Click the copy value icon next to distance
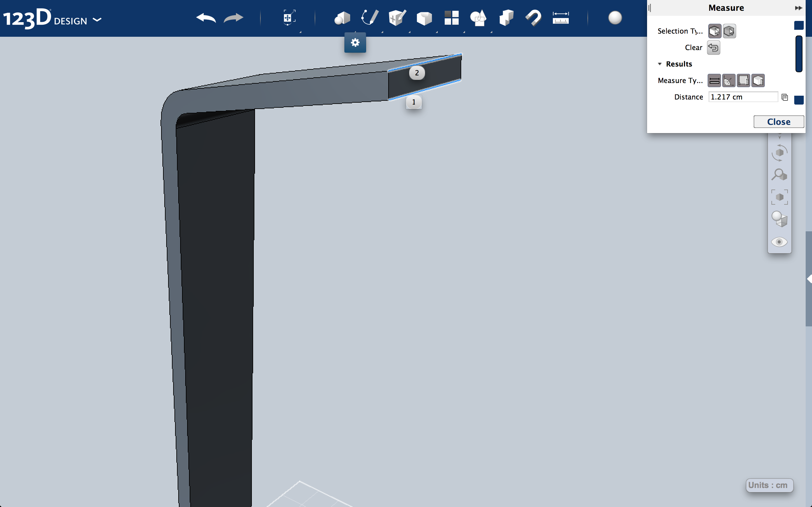The height and width of the screenshot is (507, 812). 784,97
